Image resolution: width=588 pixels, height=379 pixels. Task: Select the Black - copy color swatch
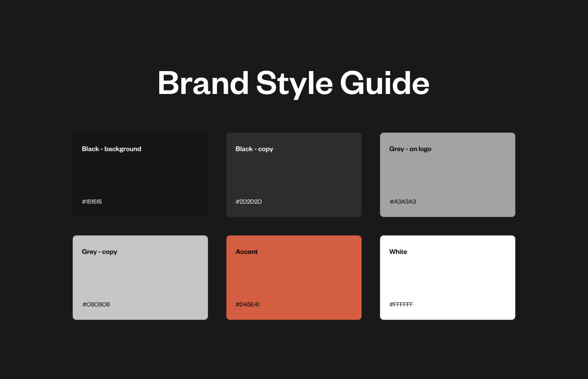pyautogui.click(x=294, y=174)
